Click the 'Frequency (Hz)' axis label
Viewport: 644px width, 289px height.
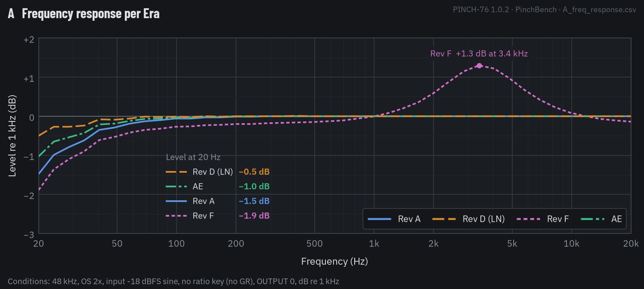click(x=334, y=261)
